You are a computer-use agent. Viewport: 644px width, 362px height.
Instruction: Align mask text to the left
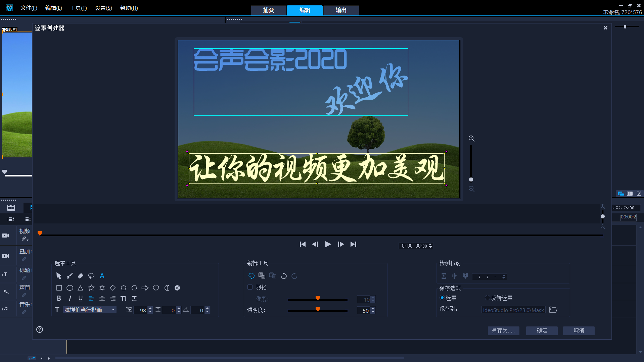tap(91, 298)
